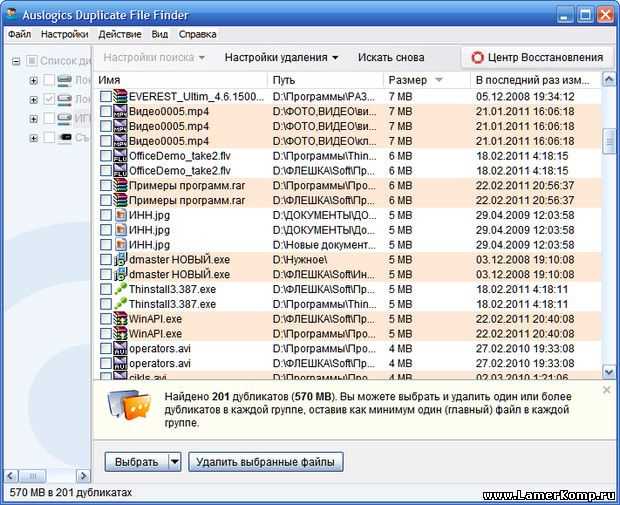Open the Настройки menu
This screenshot has height=505, width=620.
(64, 34)
